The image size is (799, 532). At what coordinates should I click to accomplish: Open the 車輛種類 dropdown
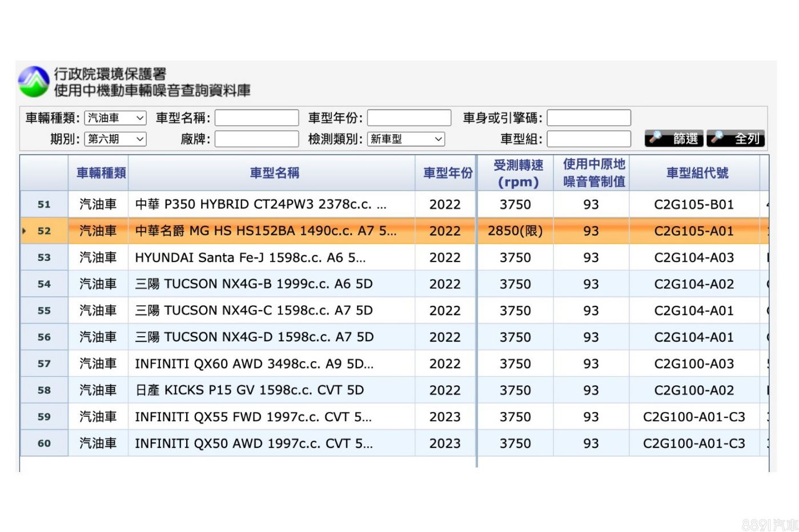pyautogui.click(x=115, y=118)
